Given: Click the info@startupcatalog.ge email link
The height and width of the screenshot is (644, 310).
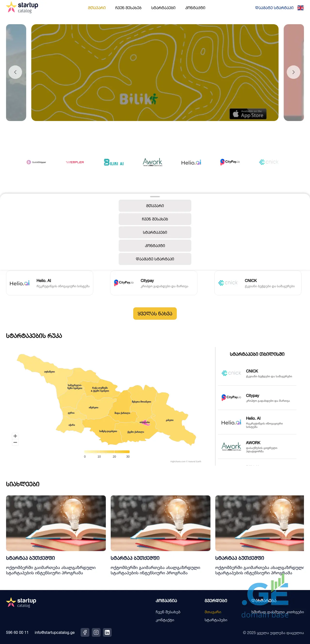Looking at the screenshot, I should click(x=54, y=632).
